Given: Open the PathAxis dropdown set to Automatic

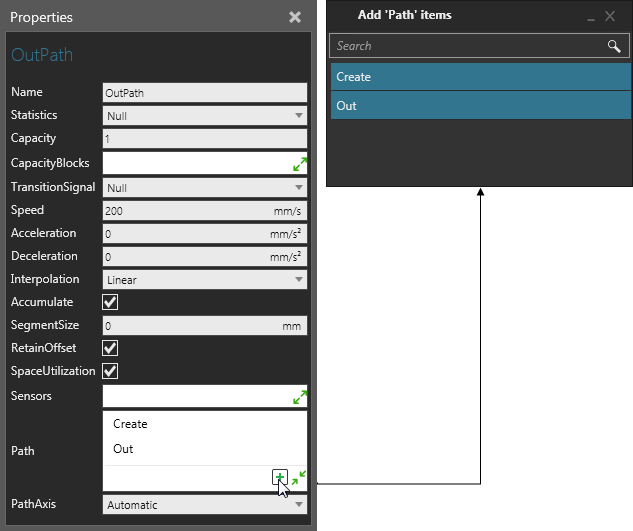Looking at the screenshot, I should (x=205, y=505).
